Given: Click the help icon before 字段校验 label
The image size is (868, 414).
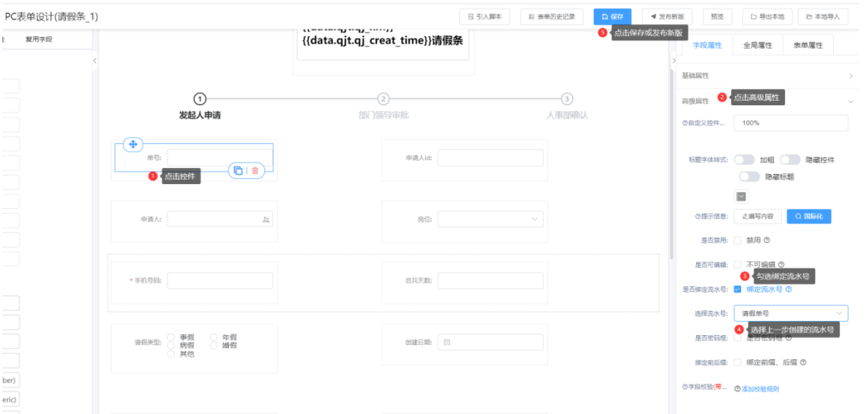Looking at the screenshot, I should [x=684, y=386].
